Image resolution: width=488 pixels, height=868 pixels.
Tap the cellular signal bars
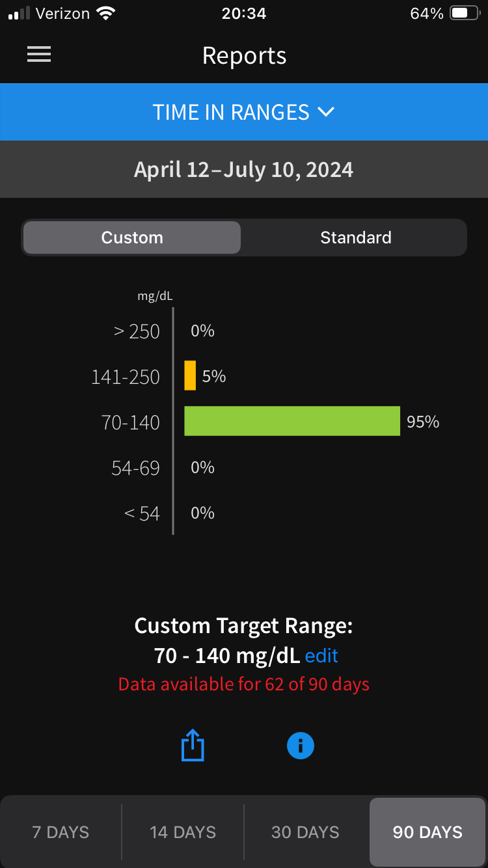pyautogui.click(x=20, y=14)
